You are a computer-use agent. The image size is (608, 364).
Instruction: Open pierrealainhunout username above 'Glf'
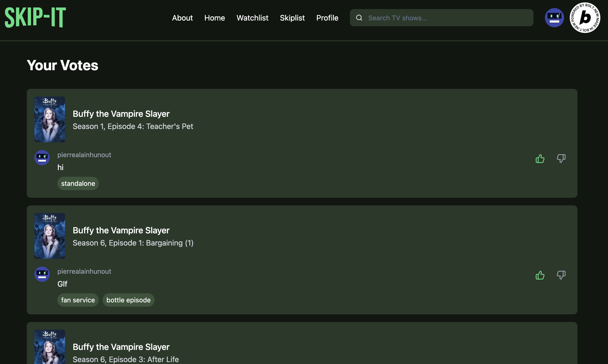point(84,271)
